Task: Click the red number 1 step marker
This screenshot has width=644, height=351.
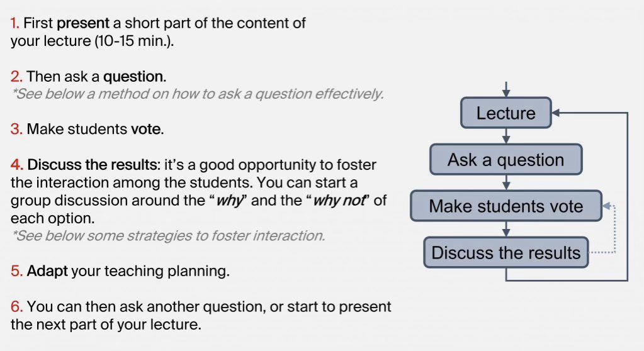Action: pyautogui.click(x=15, y=24)
